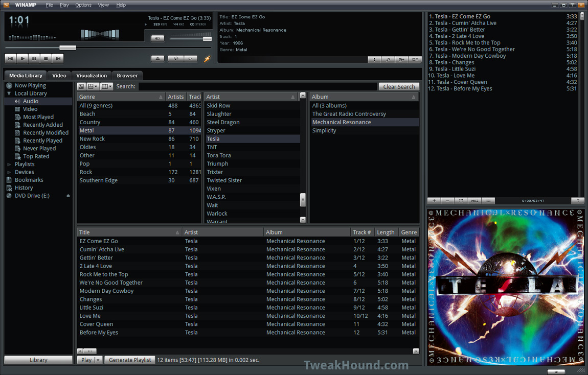This screenshot has height=375, width=588.
Task: Toggle shuffle mode
Action: 176,58
